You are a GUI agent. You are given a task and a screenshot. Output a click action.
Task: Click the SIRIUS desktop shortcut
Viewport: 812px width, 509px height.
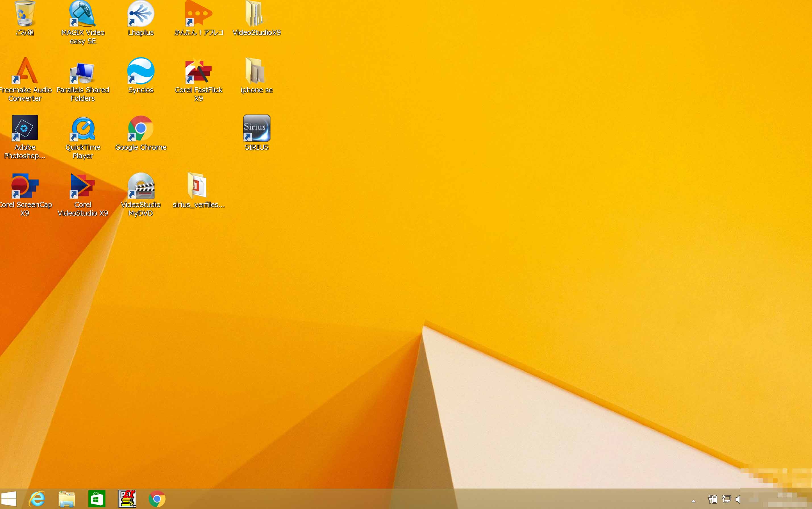257,128
